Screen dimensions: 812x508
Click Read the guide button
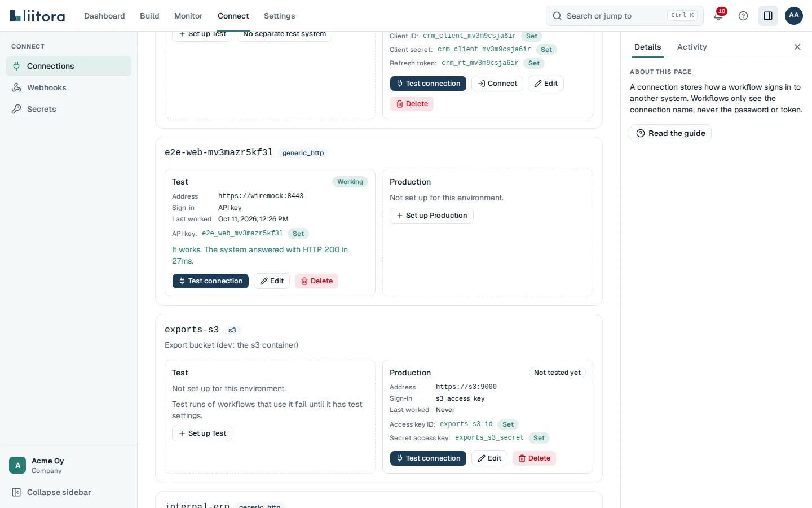pos(670,133)
